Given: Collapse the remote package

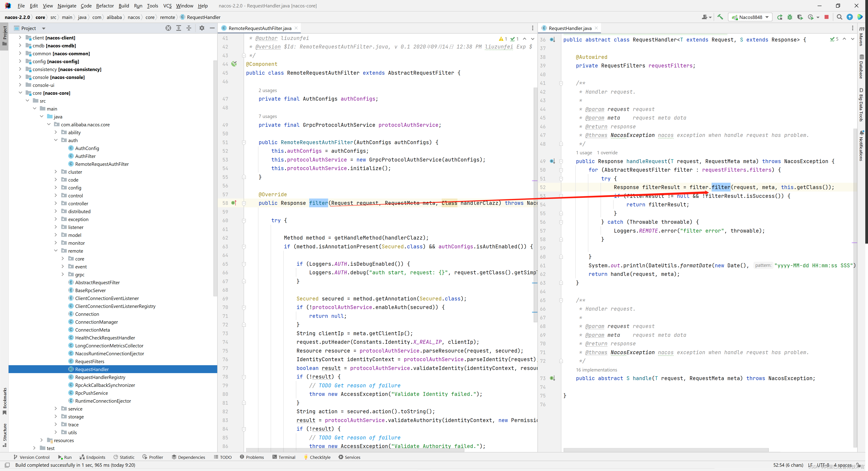Looking at the screenshot, I should click(56, 251).
